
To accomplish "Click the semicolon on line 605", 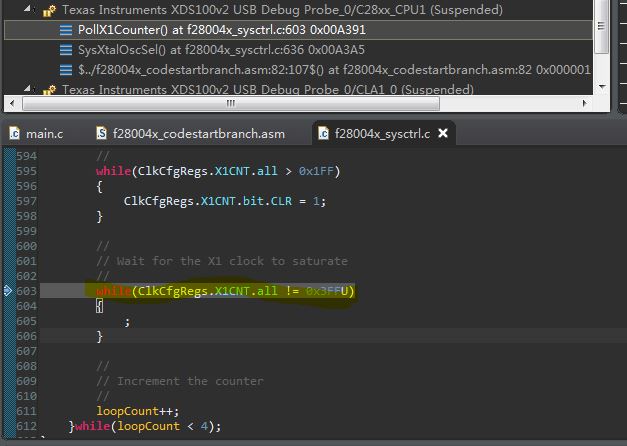I will (127, 322).
